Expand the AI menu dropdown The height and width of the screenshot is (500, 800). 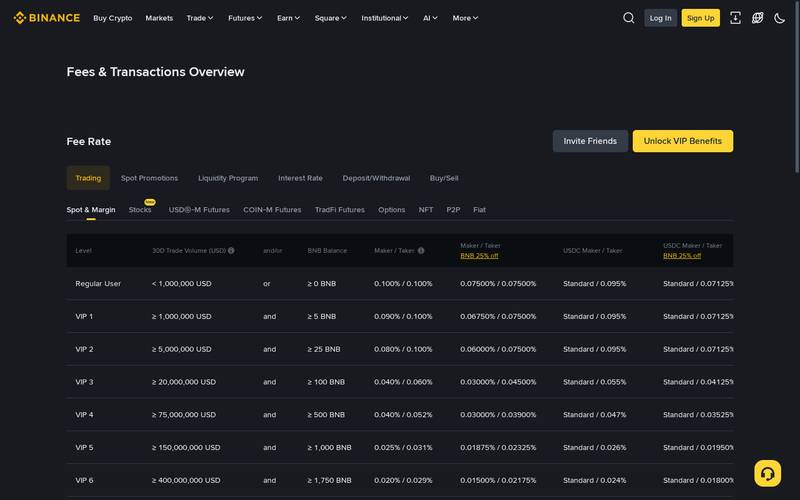pos(430,18)
